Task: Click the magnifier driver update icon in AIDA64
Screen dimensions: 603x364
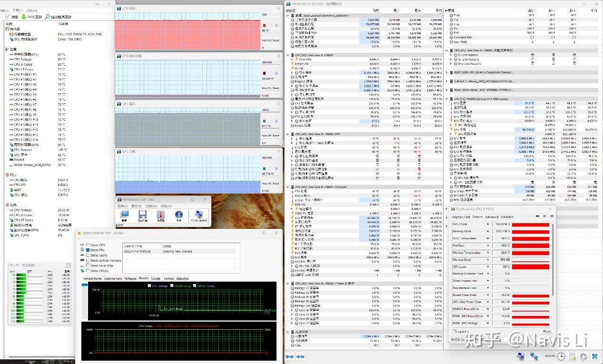Action: (47, 17)
